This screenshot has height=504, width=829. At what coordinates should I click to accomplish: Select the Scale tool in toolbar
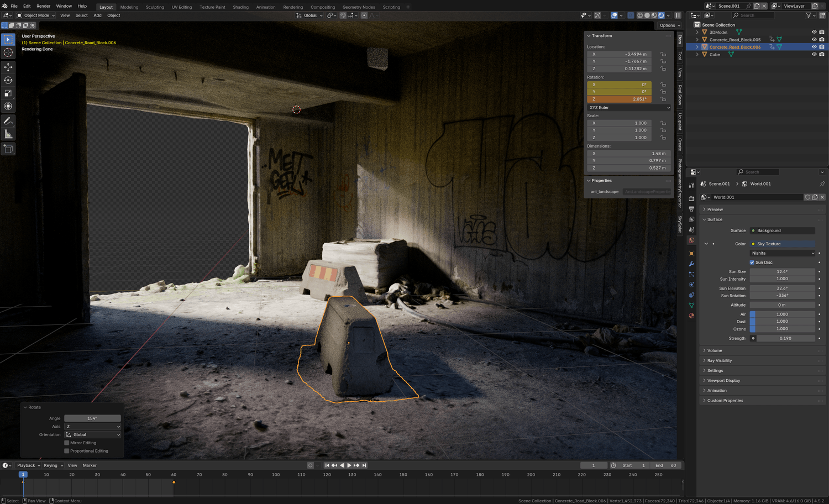tap(8, 93)
